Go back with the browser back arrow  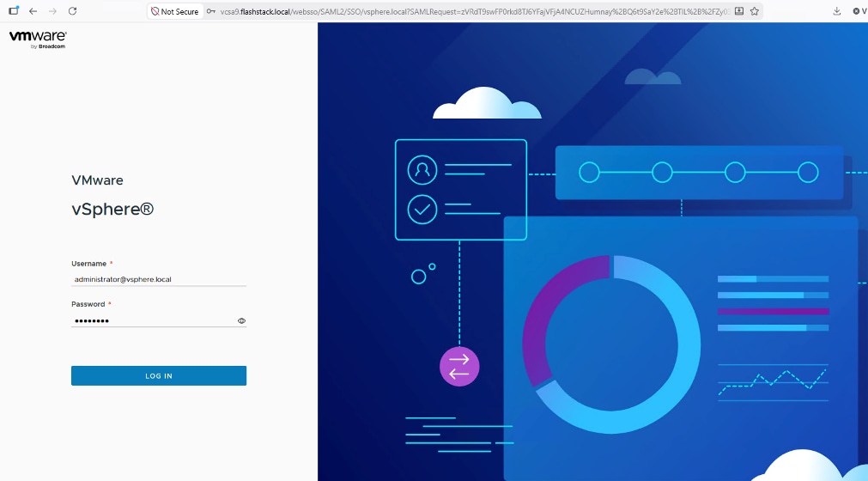click(33, 11)
